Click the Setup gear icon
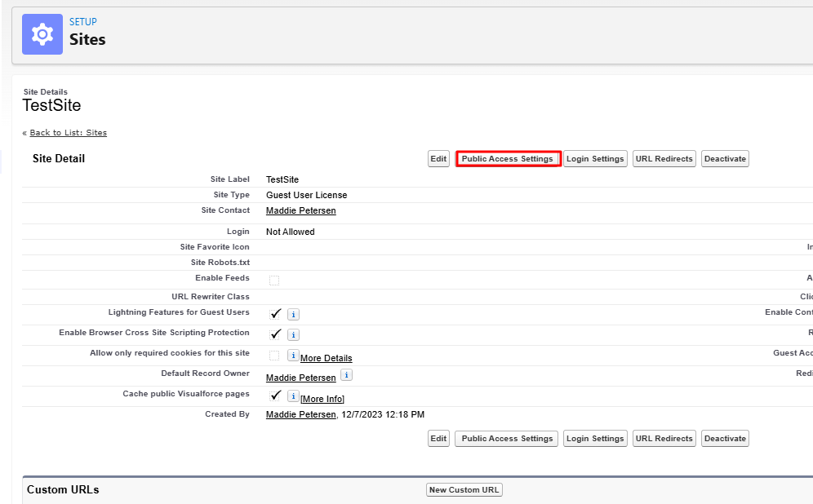The image size is (813, 504). pyautogui.click(x=42, y=34)
